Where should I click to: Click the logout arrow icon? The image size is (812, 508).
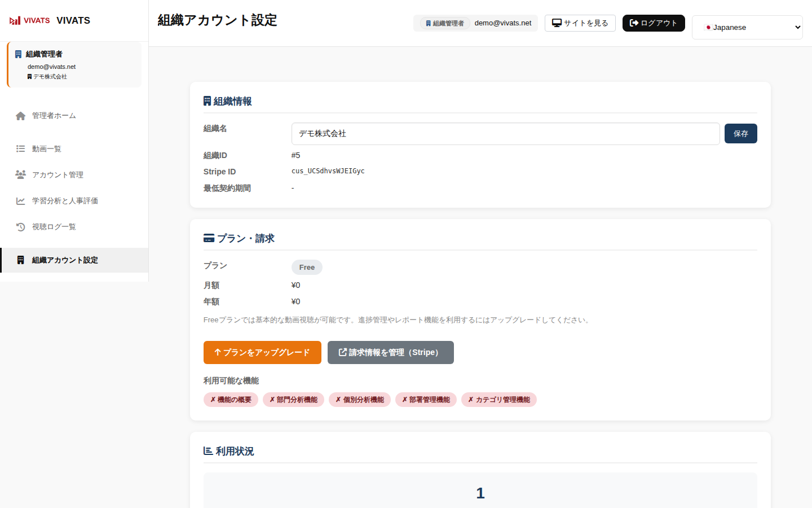point(634,23)
